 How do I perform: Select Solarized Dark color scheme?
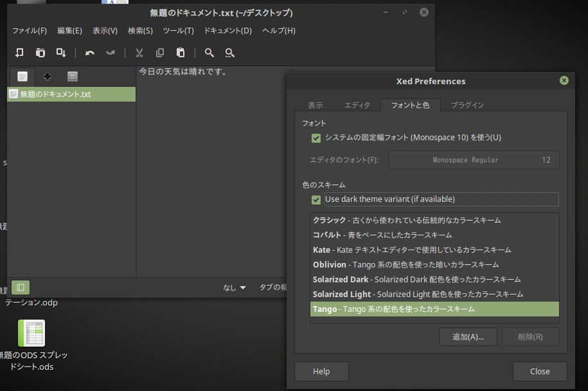click(x=434, y=280)
